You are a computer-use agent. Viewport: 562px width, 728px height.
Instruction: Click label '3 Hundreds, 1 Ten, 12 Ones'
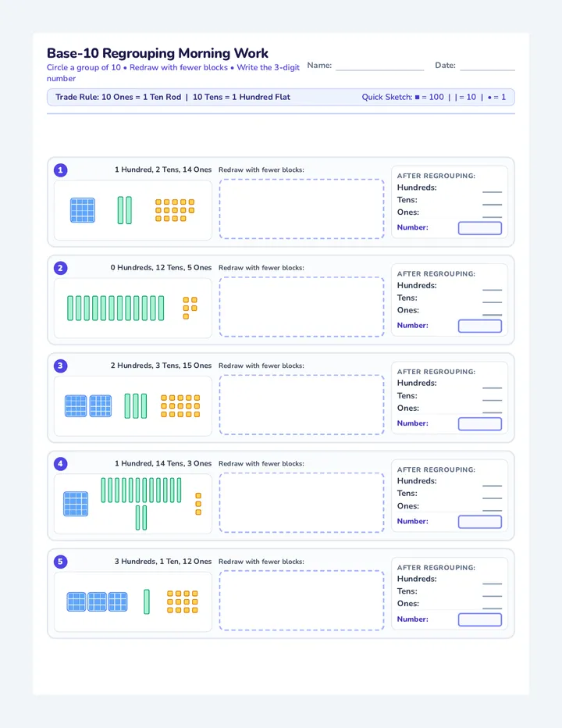tap(163, 562)
